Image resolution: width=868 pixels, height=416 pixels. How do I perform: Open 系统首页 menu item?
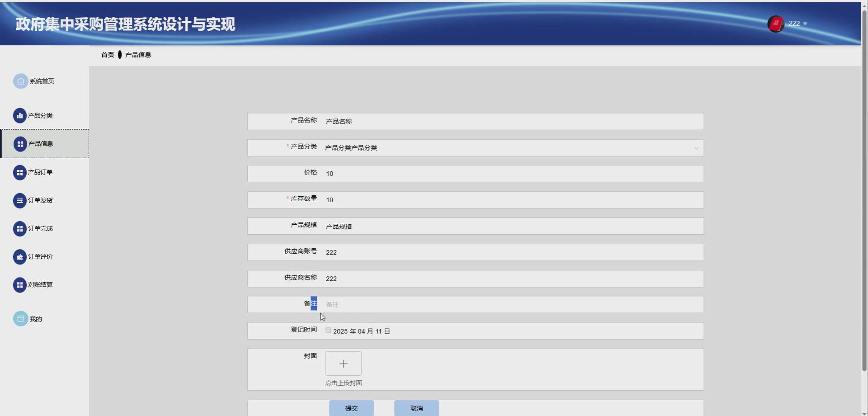point(44,81)
